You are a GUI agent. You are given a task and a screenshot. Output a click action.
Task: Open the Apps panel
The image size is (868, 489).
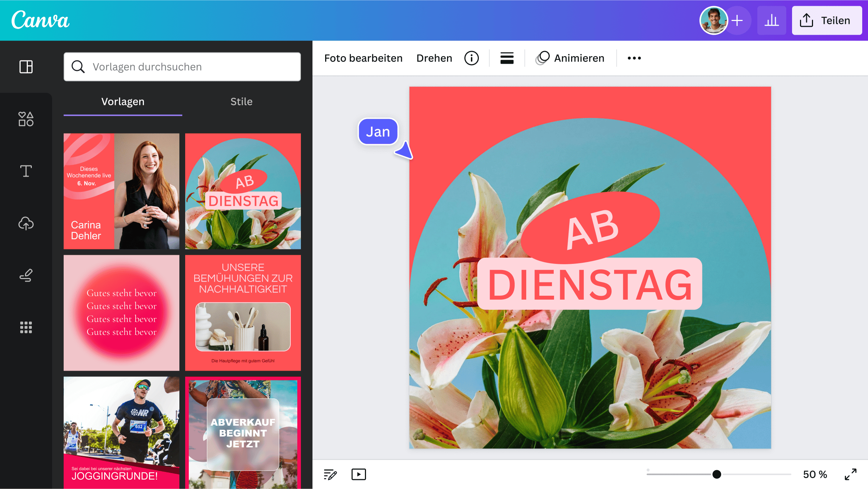pos(26,328)
